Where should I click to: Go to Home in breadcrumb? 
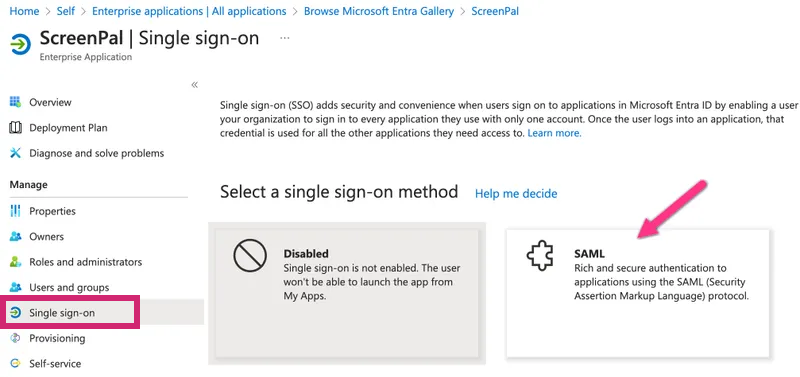pos(24,11)
